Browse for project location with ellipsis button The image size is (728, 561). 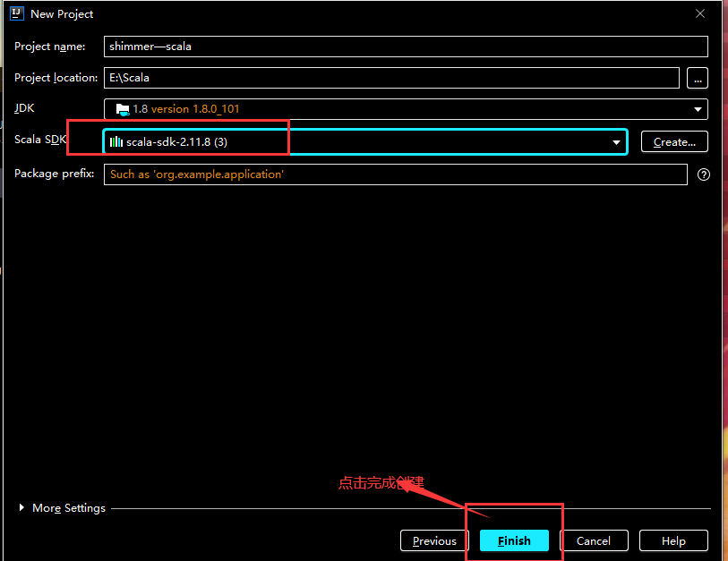pyautogui.click(x=698, y=78)
